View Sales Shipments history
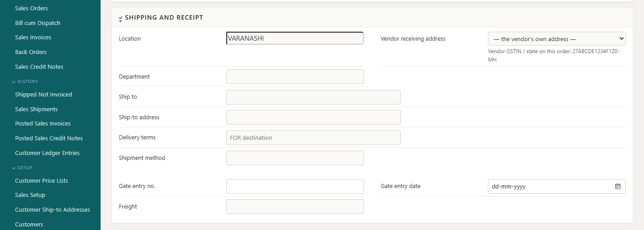Viewport: 644px width, 230px height. (x=36, y=109)
